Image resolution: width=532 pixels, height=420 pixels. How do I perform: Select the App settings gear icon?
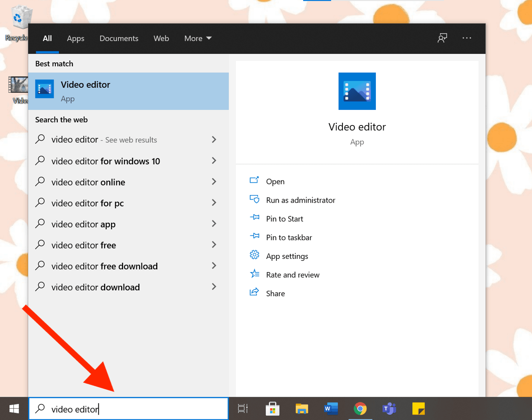click(x=255, y=255)
